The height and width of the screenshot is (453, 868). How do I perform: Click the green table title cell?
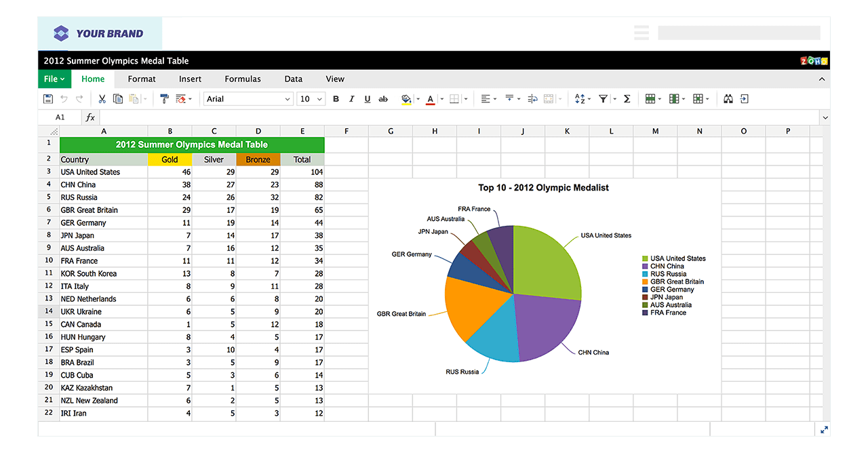tap(192, 144)
